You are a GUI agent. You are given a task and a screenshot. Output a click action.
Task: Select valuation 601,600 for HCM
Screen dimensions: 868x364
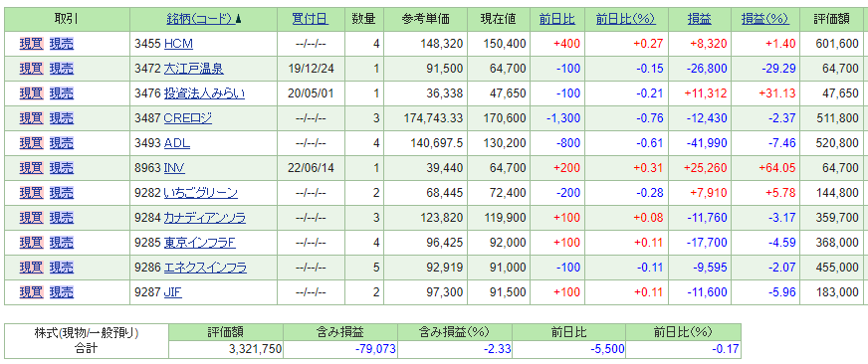tap(837, 44)
